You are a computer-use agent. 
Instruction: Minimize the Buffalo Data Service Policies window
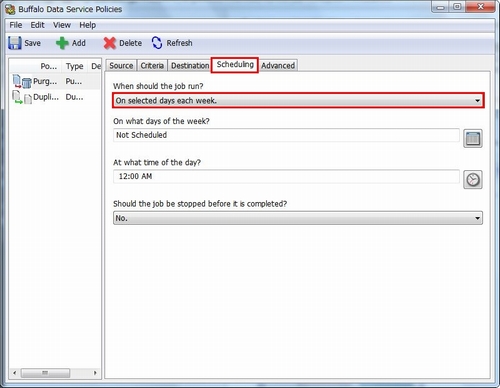click(x=440, y=7)
